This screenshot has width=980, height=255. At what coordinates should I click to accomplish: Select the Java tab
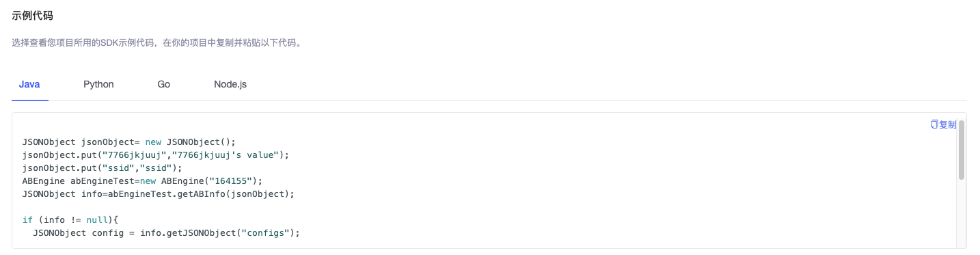pos(29,84)
